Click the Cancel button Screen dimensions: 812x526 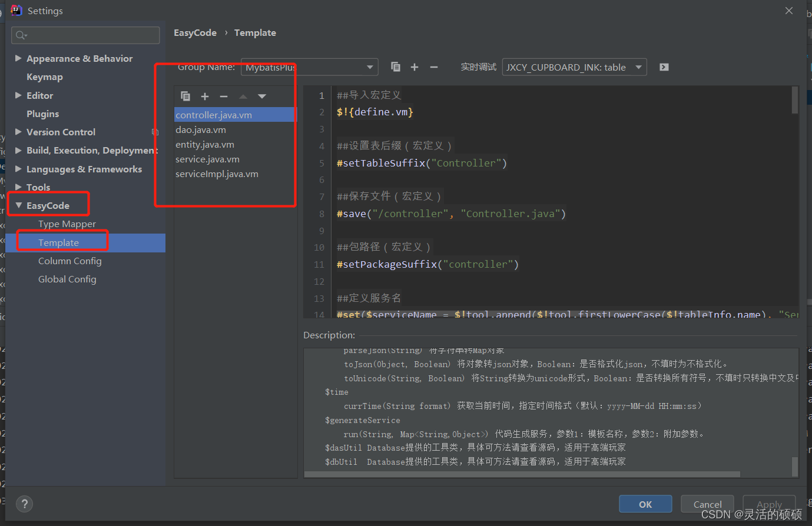point(707,504)
